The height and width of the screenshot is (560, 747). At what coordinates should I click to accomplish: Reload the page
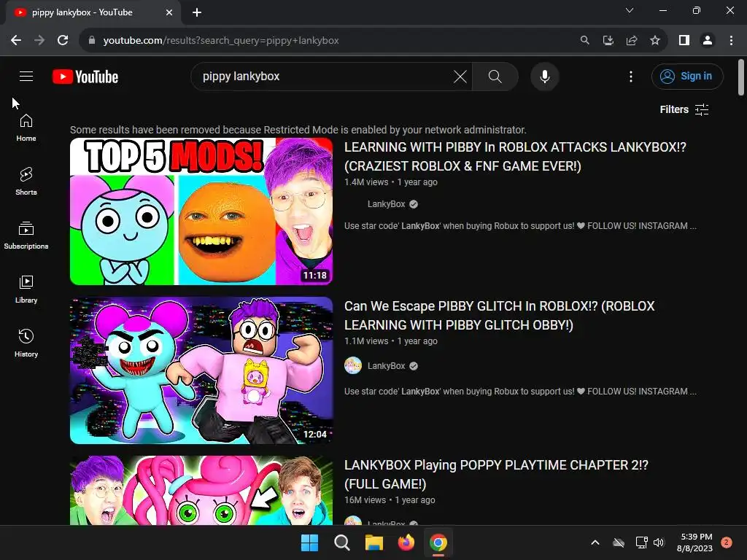point(63,41)
